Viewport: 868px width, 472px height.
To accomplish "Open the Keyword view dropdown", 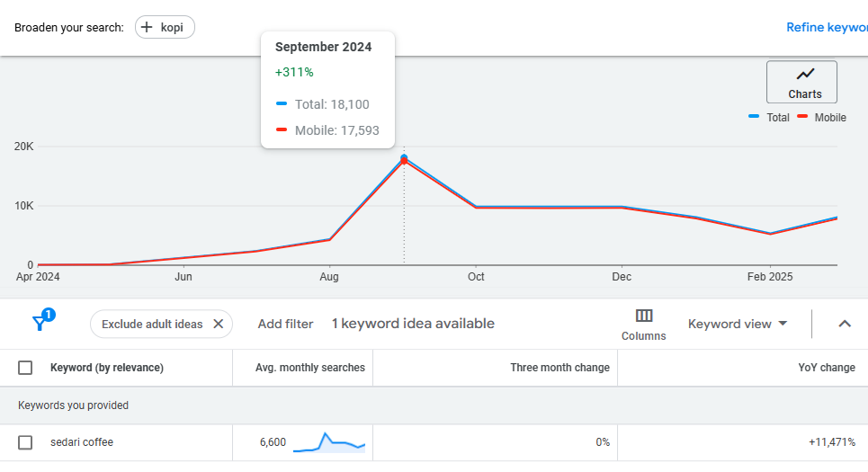I will click(x=738, y=324).
